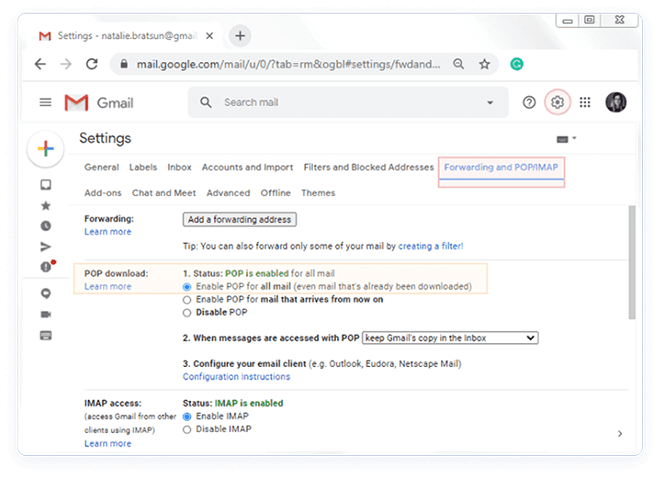Open the Snoozed clock icon in the sidebar
The height and width of the screenshot is (477, 660).
(45, 226)
